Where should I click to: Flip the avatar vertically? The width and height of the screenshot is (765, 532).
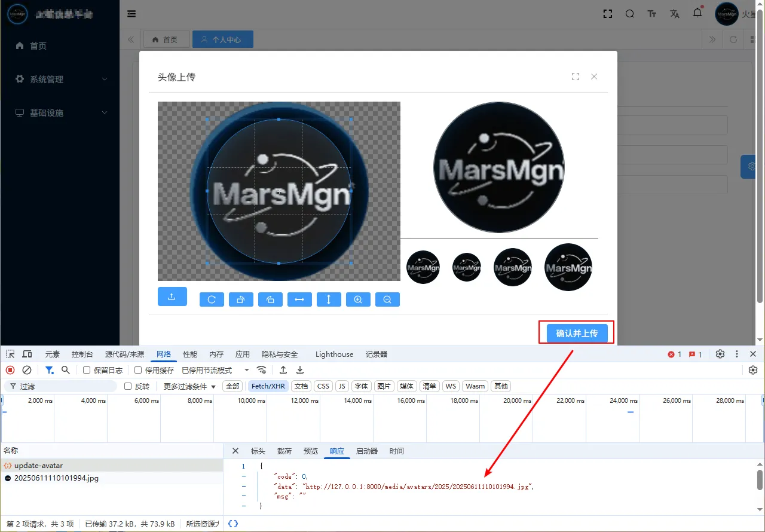tap(329, 299)
